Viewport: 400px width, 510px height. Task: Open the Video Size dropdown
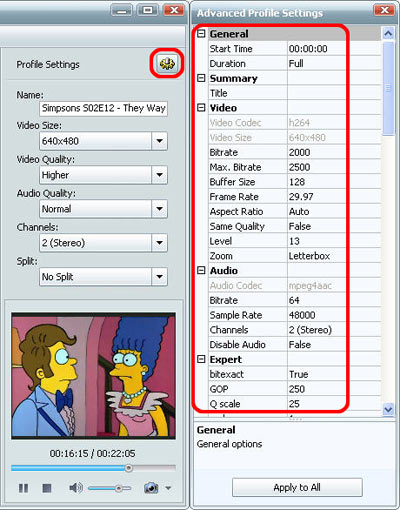click(x=159, y=141)
